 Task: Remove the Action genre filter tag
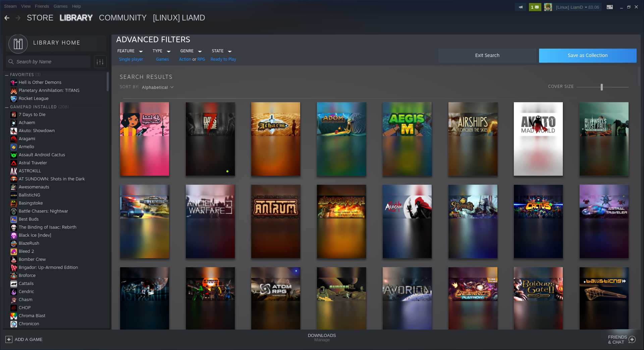185,59
